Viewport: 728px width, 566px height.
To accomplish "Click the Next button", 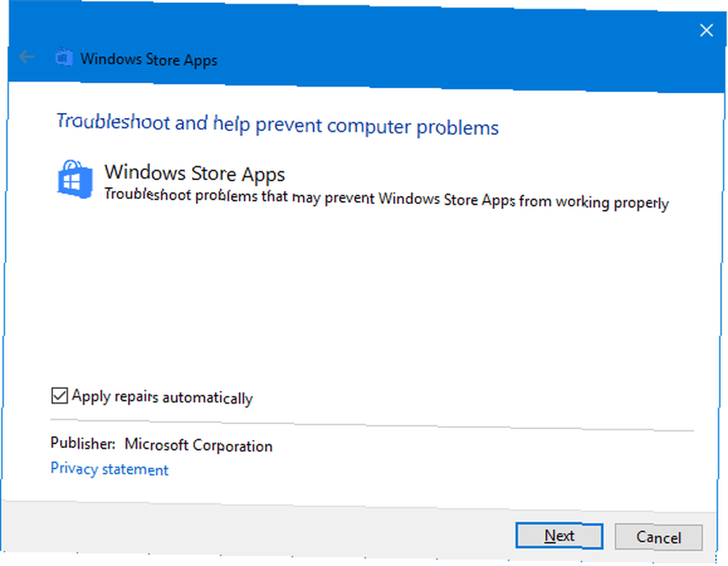I will [x=559, y=536].
